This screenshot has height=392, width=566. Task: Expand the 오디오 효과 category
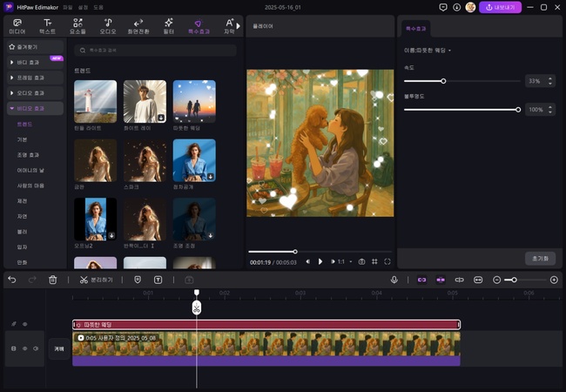35,93
